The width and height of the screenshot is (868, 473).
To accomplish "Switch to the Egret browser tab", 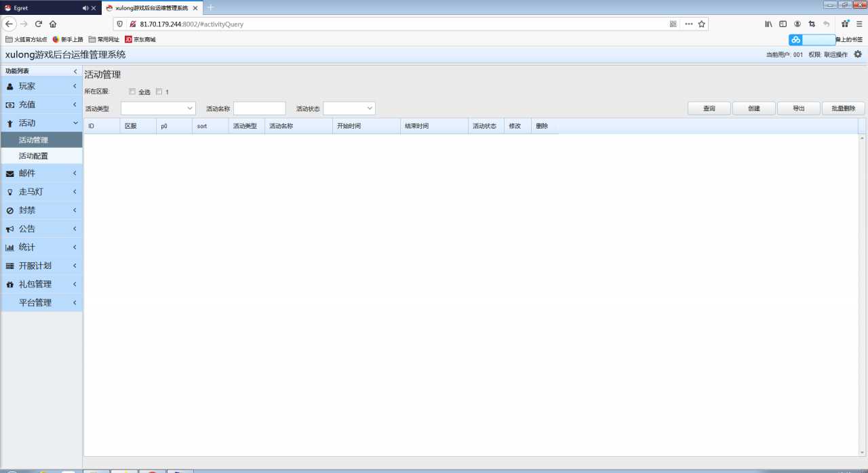I will click(x=41, y=8).
